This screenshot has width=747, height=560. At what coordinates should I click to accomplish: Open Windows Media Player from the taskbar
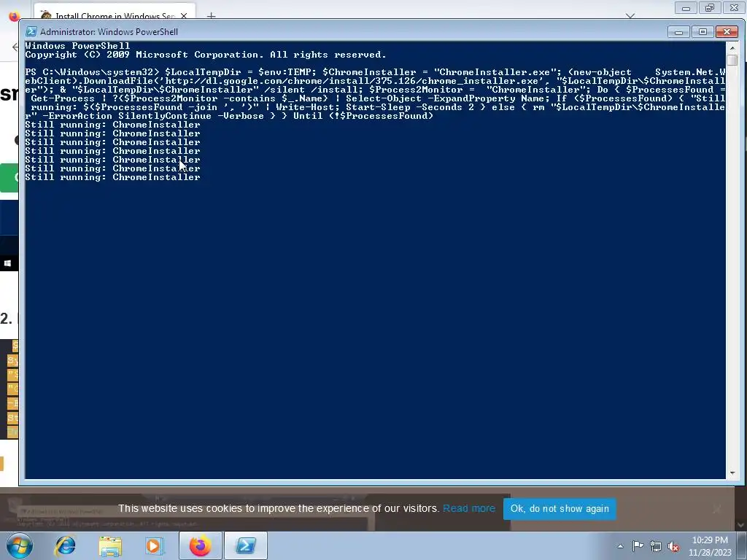click(154, 545)
